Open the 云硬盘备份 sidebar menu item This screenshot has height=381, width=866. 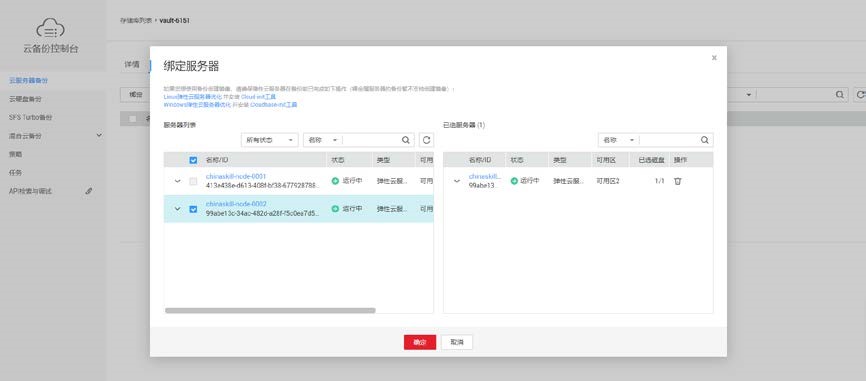coord(25,99)
